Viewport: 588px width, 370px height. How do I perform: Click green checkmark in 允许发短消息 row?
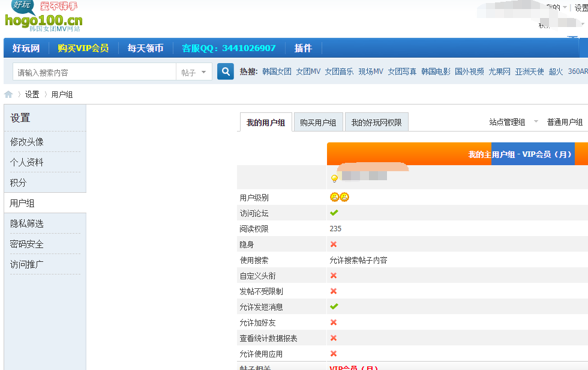334,306
